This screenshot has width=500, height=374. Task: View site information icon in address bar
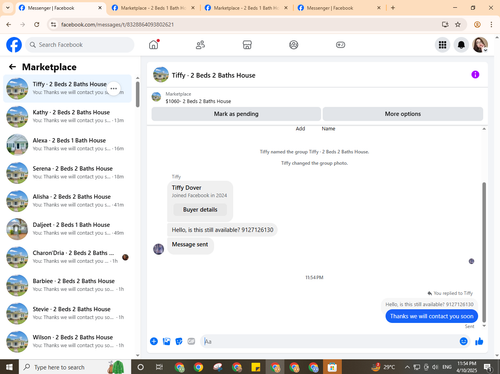(x=53, y=24)
